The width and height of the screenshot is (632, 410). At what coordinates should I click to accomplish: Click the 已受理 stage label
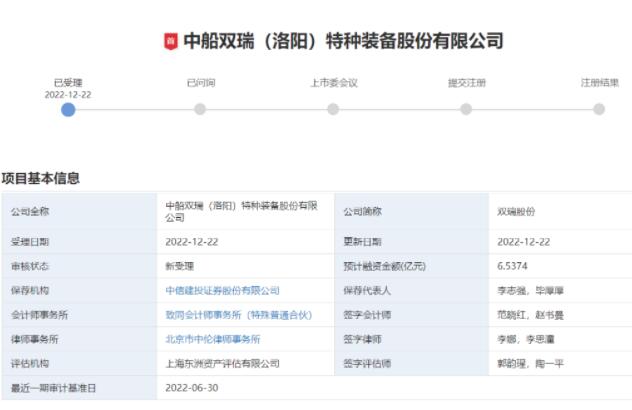click(68, 83)
